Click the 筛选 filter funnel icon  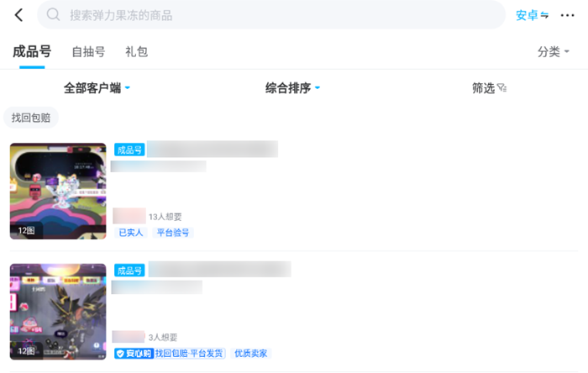(501, 88)
